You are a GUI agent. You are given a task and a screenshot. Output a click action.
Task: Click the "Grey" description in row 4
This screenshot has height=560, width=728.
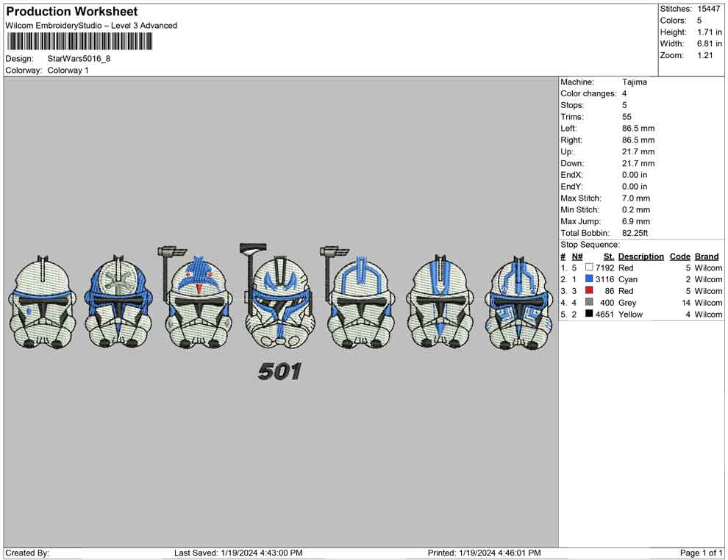coord(627,303)
